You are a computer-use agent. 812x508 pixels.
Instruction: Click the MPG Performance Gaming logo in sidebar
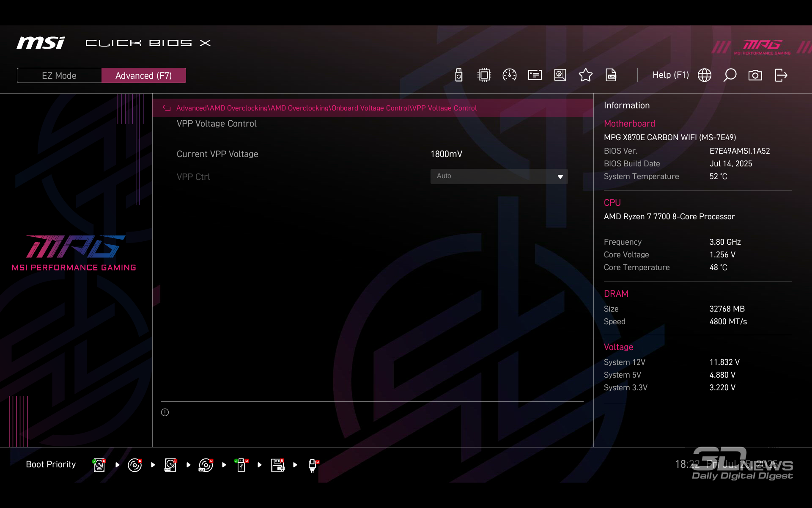click(74, 253)
